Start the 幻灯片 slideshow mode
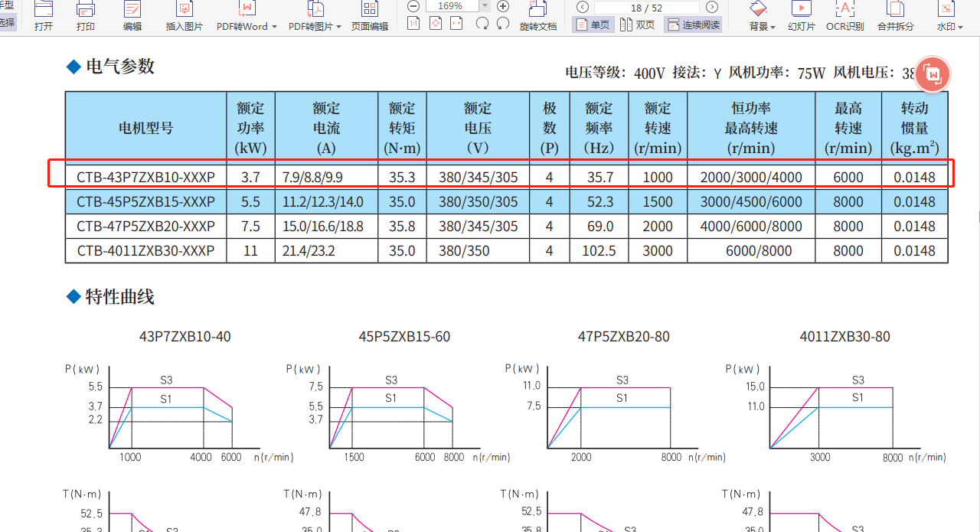 (802, 16)
